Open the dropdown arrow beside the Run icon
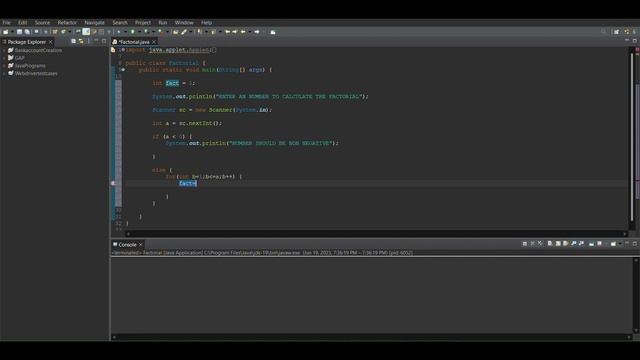This screenshot has width=640, height=360. tap(140, 32)
